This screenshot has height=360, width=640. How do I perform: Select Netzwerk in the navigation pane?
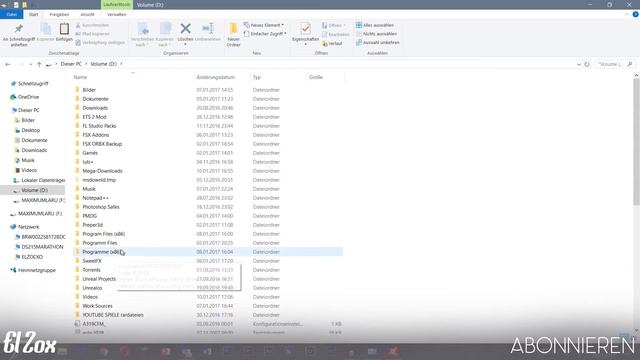click(28, 227)
